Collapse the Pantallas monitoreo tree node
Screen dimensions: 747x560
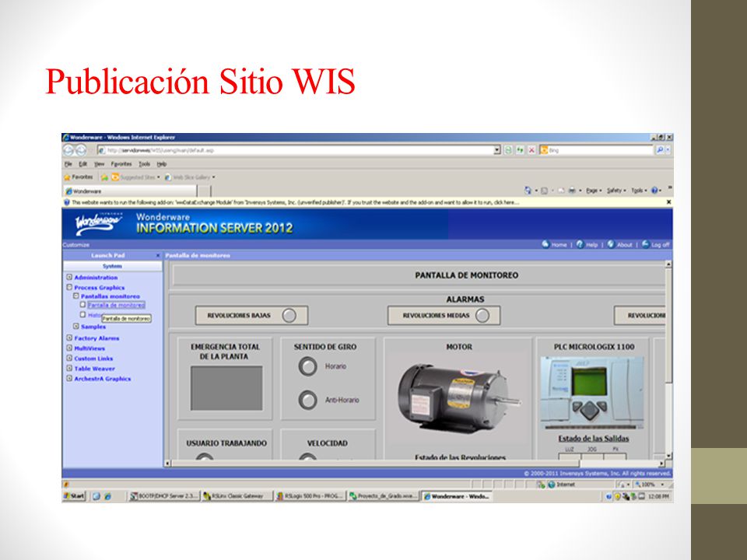[75, 296]
